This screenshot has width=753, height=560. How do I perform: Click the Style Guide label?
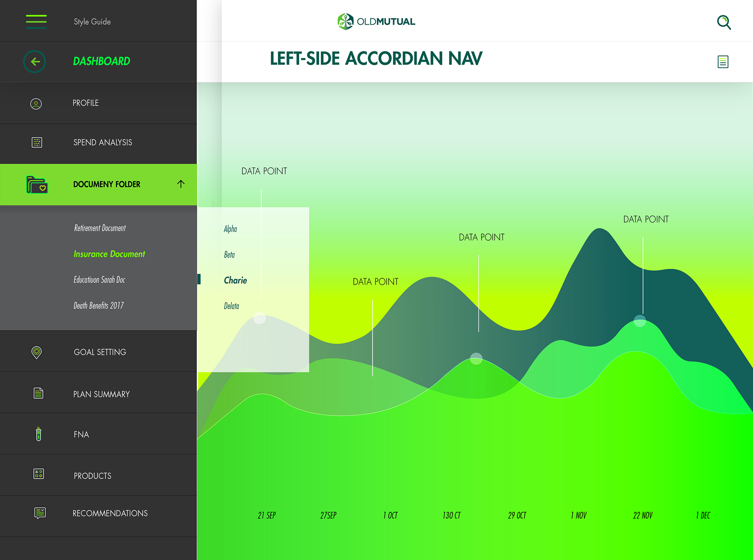[x=92, y=22]
